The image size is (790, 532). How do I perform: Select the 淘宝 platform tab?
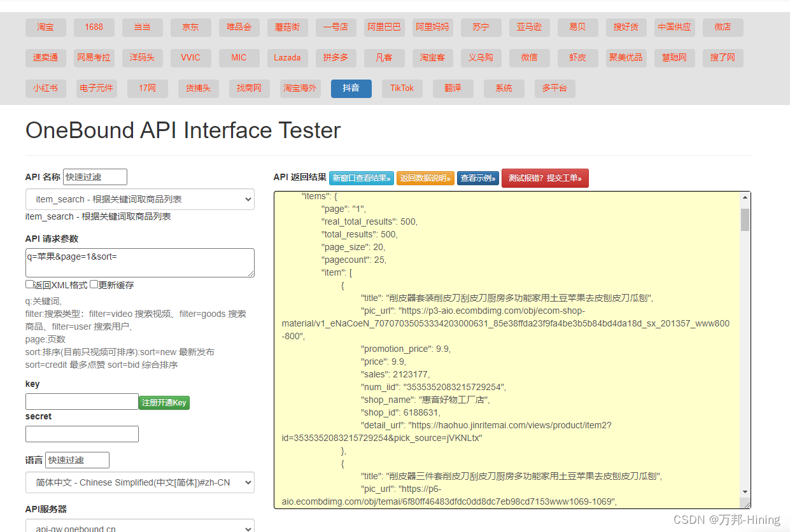(x=45, y=27)
